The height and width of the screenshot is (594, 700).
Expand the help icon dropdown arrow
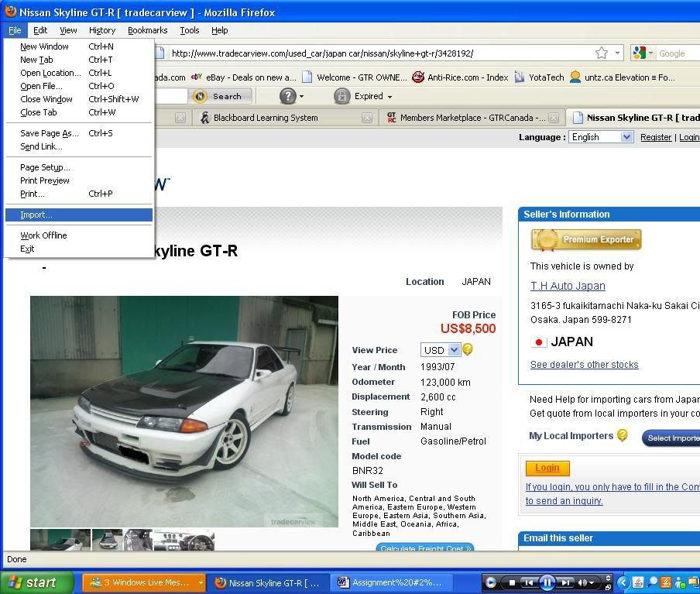coord(301,97)
